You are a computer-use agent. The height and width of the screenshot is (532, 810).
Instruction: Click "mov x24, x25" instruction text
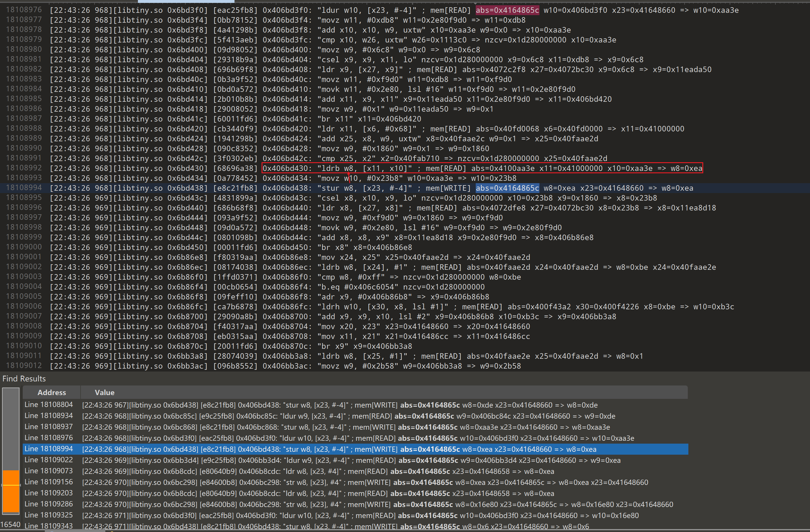pyautogui.click(x=349, y=258)
